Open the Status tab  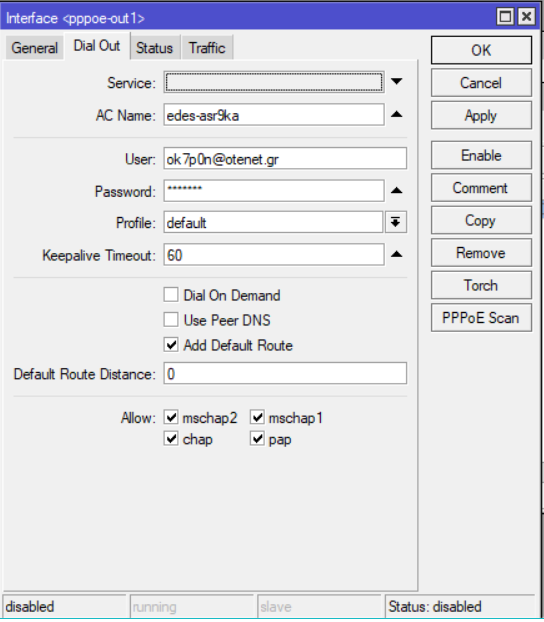[154, 48]
